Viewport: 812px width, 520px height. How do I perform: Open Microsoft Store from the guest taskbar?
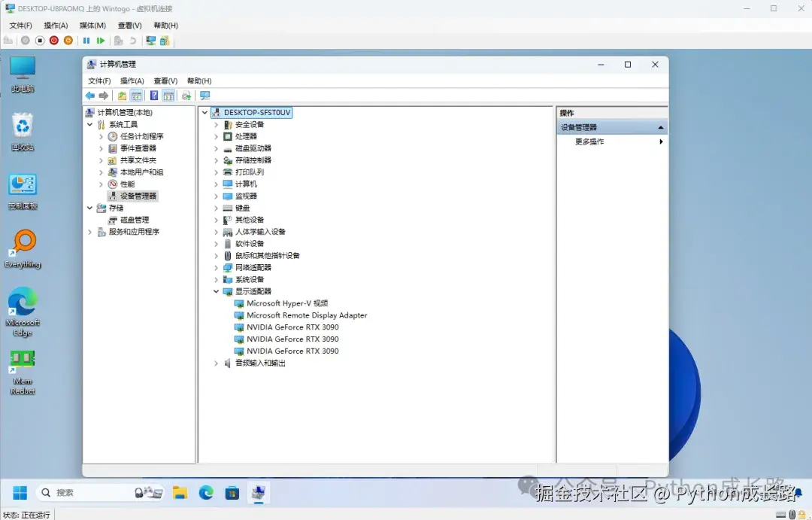pos(232,492)
